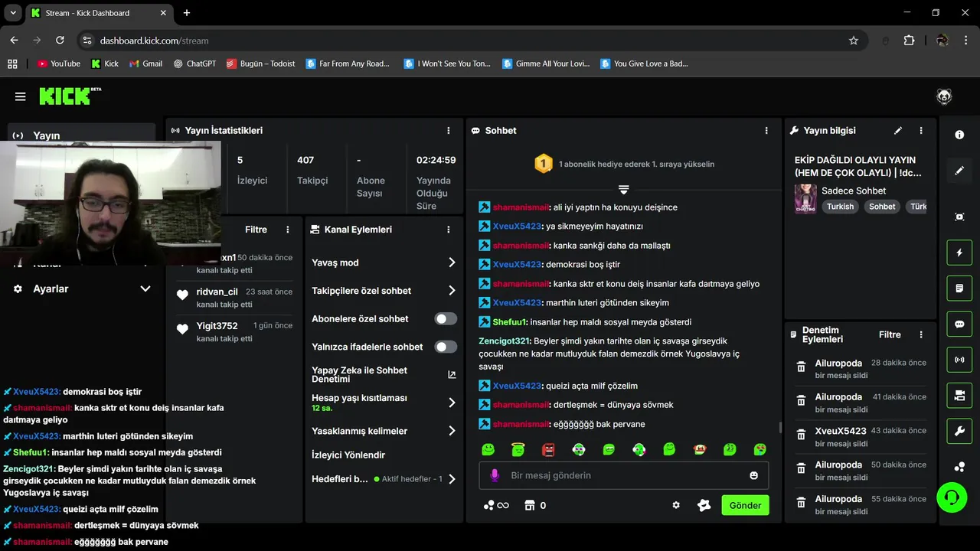980x551 pixels.
Task: Click Filtre in Denetim Eylemleri panel
Action: coord(890,334)
